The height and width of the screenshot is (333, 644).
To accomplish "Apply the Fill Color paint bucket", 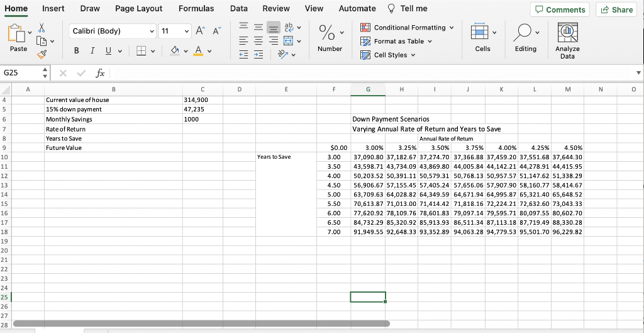I will [175, 51].
